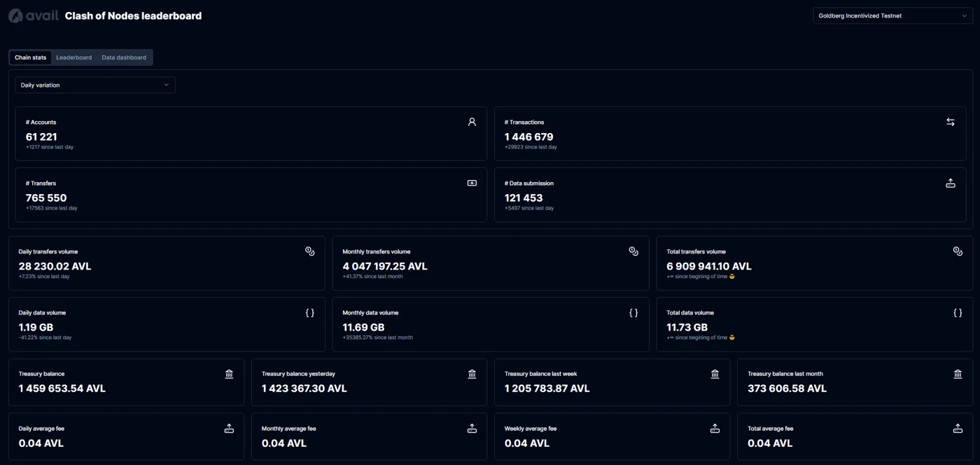Screen dimensions: 980x465
Task: Click the Daily average fee 0.04 AVL value
Action: 41,443
